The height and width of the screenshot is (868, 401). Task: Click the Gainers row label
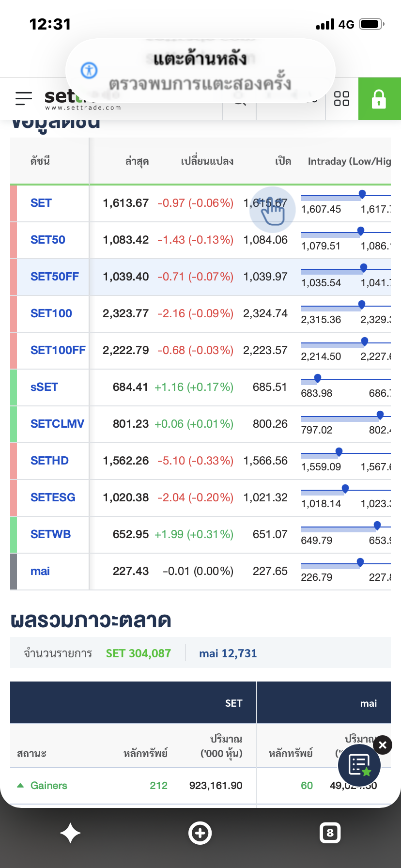pos(48,786)
